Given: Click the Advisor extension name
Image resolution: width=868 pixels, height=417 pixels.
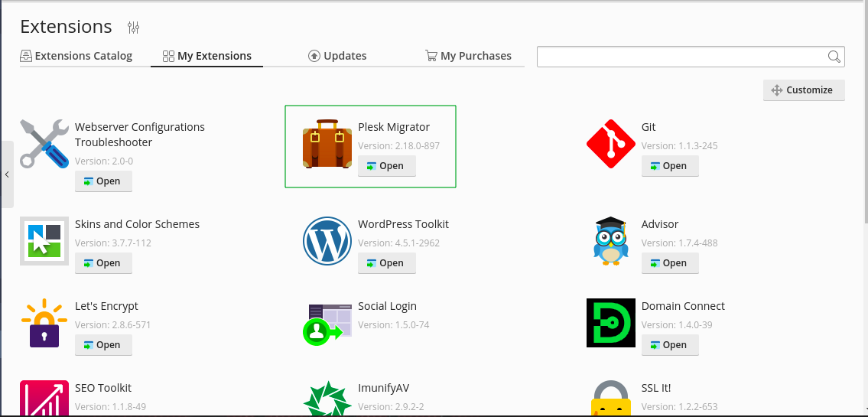Looking at the screenshot, I should pyautogui.click(x=660, y=224).
